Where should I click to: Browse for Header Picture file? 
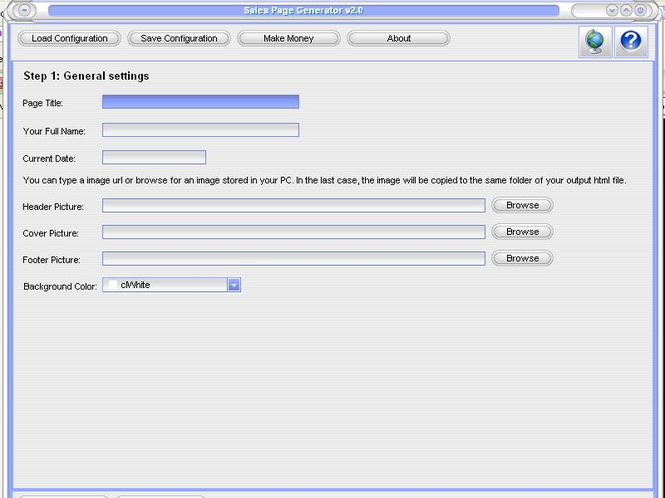point(522,205)
